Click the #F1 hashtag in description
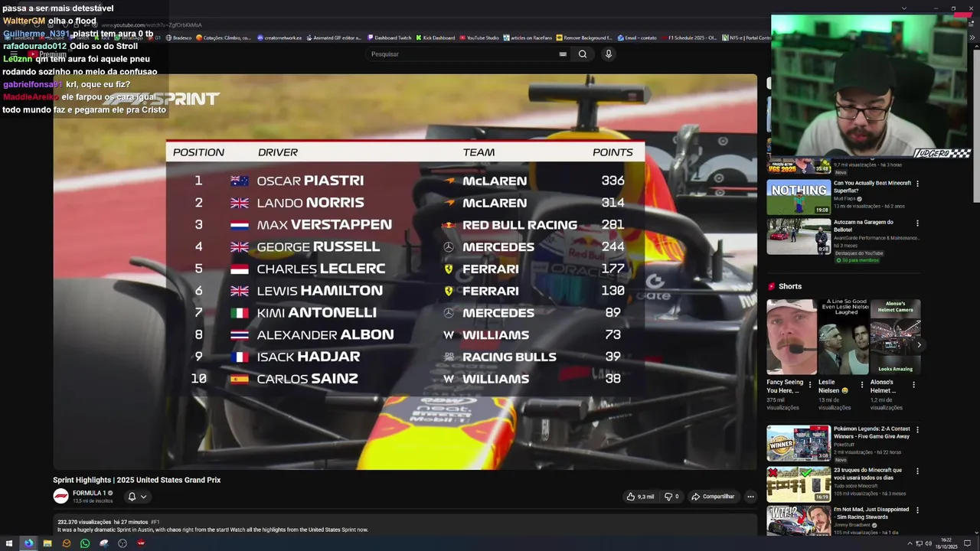 tap(155, 522)
